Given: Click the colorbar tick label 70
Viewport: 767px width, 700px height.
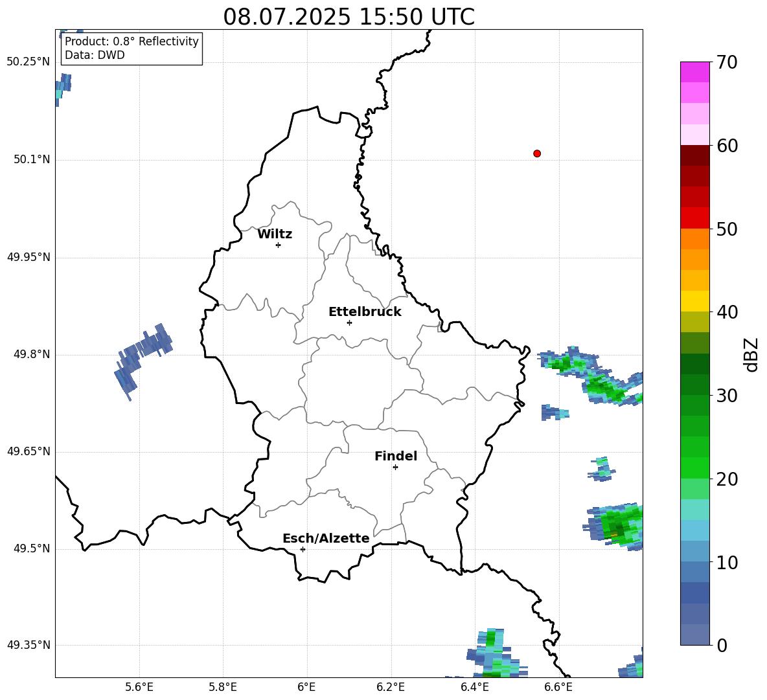Looking at the screenshot, I should pyautogui.click(x=727, y=63).
